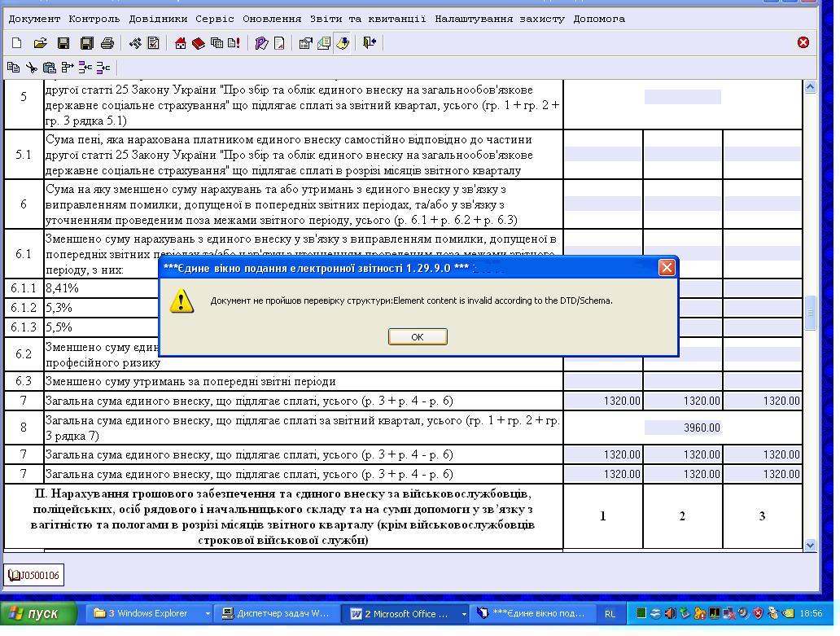Paste using the clipboard icon
The height and width of the screenshot is (636, 840).
pyautogui.click(x=50, y=68)
